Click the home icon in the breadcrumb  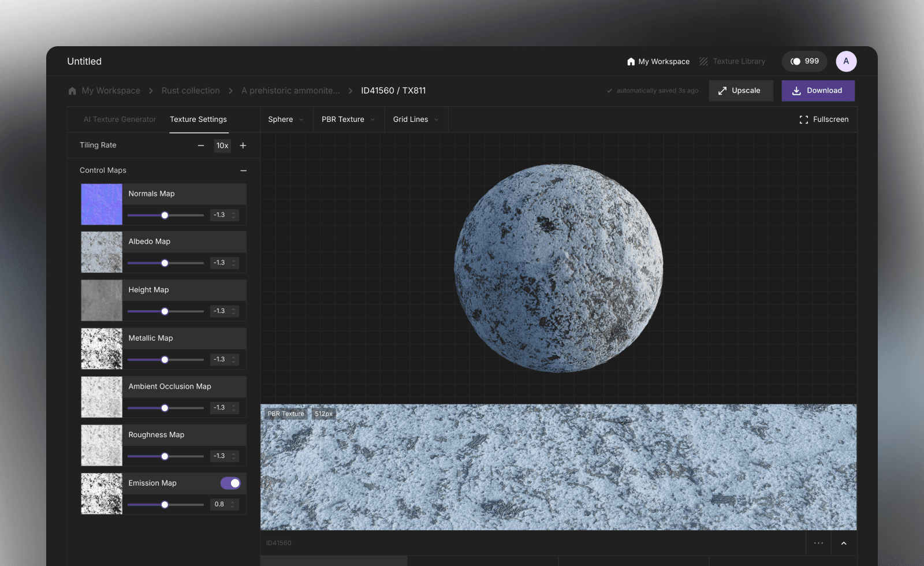[x=72, y=91]
